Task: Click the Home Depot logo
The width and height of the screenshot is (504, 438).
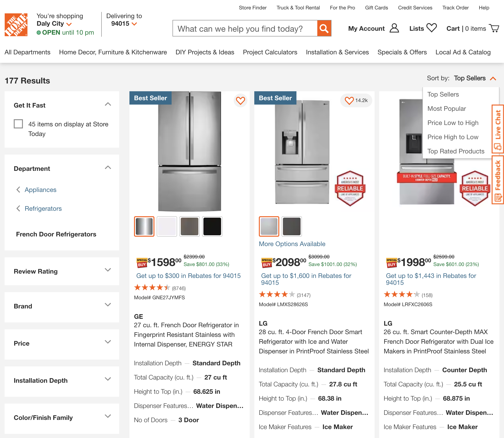Action: [x=16, y=25]
